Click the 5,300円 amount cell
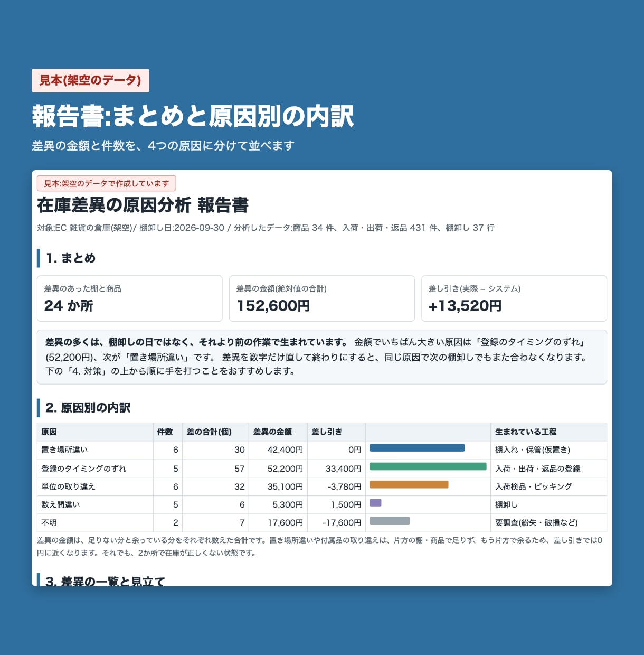Viewport: 644px width, 655px height. (278, 504)
